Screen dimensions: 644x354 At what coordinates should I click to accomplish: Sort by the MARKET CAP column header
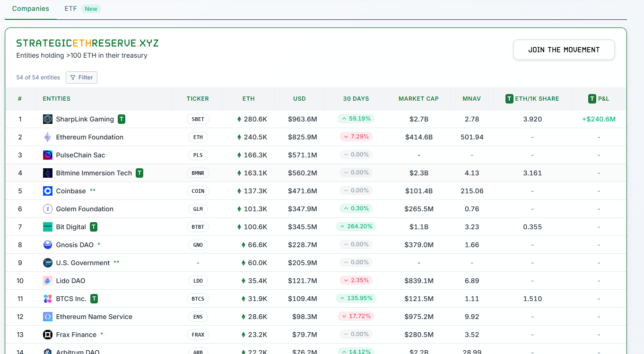click(418, 99)
